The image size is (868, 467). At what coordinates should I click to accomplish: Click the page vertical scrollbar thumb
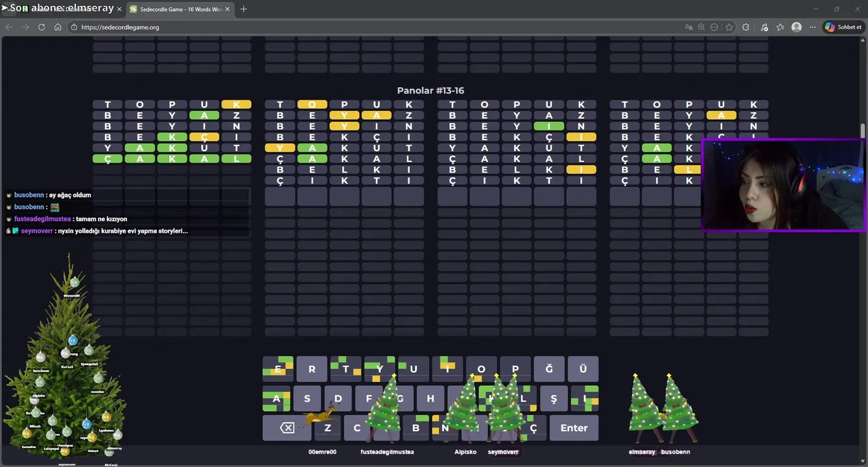pos(863,130)
